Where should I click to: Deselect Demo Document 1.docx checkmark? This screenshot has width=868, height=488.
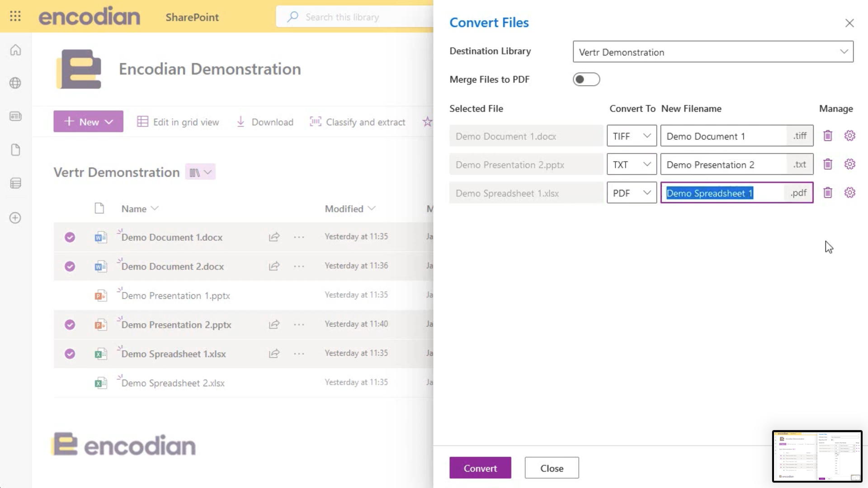coord(70,237)
